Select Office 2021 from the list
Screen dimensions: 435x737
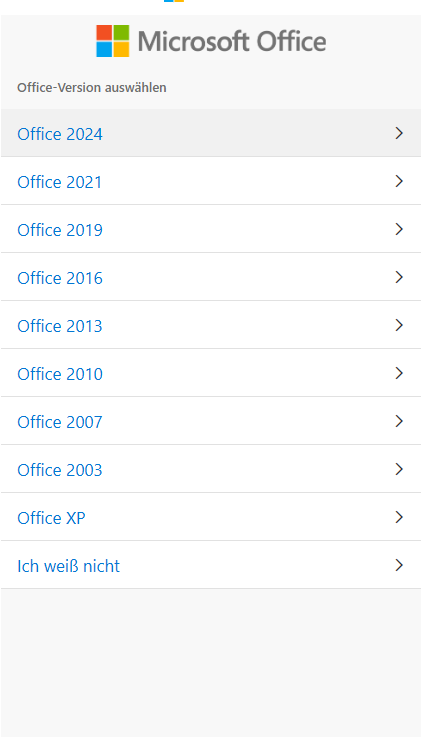click(x=60, y=182)
